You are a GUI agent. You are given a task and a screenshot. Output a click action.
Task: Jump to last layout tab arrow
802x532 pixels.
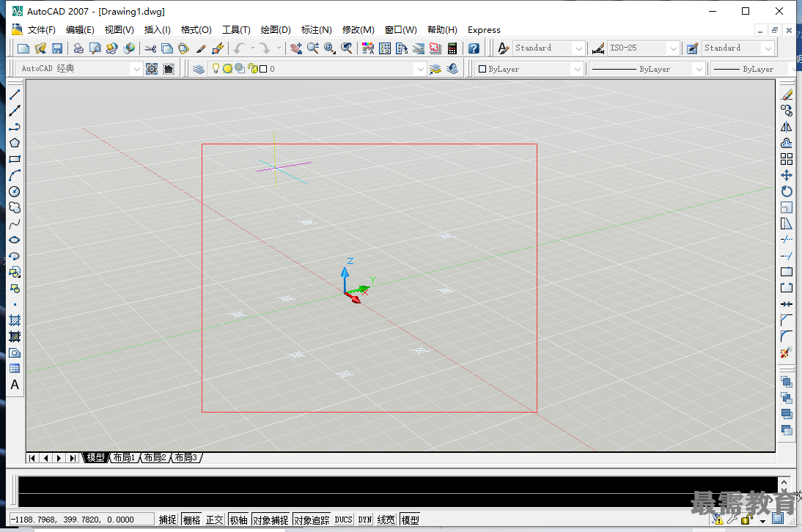pyautogui.click(x=73, y=458)
